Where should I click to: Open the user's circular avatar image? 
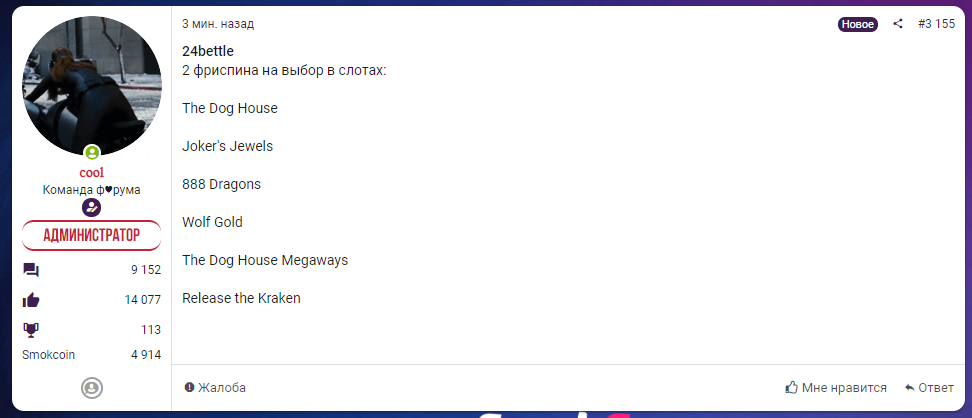(x=92, y=86)
